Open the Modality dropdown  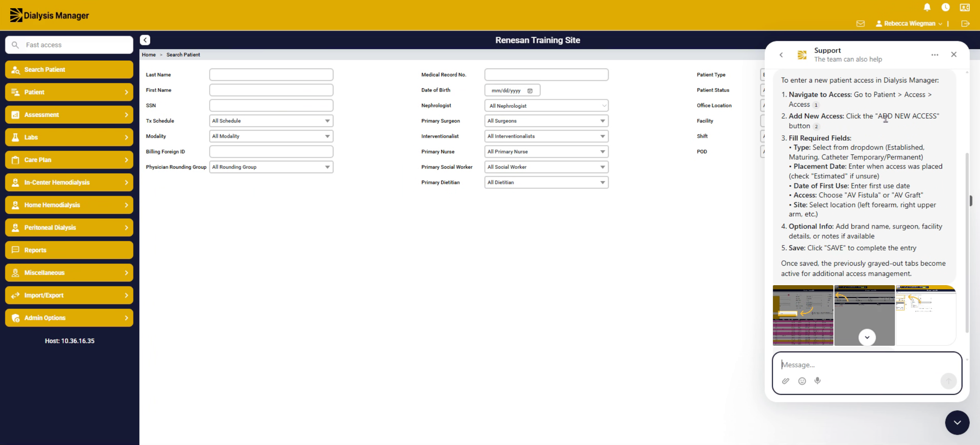(x=271, y=136)
